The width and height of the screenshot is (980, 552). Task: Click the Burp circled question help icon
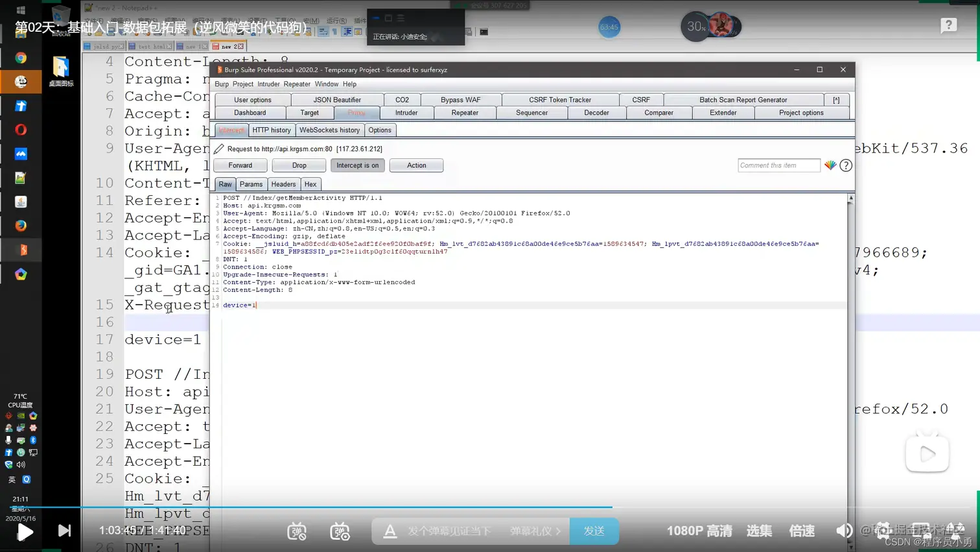coord(846,165)
